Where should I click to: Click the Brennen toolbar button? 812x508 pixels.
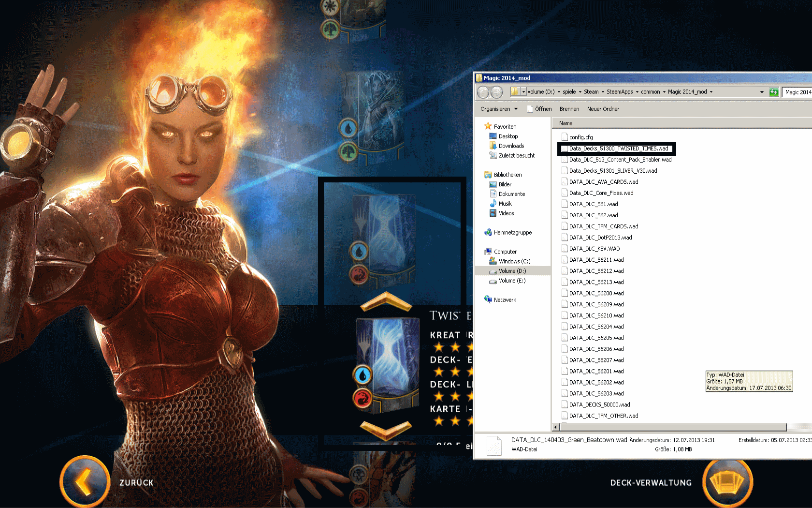point(569,109)
